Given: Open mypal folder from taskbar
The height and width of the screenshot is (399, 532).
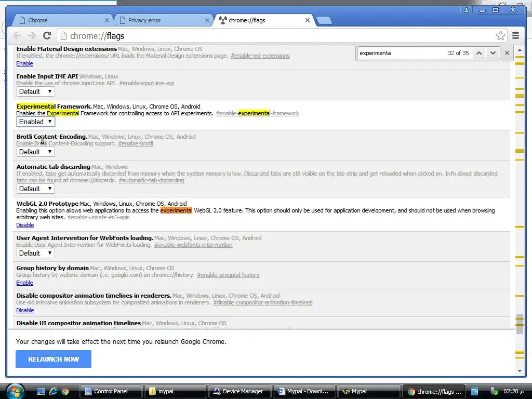Looking at the screenshot, I should [x=175, y=392].
